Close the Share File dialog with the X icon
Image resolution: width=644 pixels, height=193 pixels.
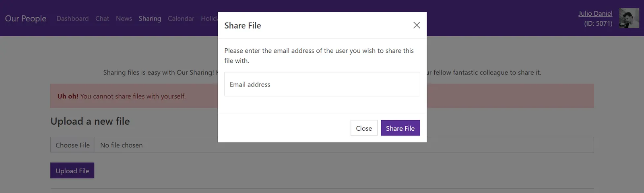(x=417, y=25)
